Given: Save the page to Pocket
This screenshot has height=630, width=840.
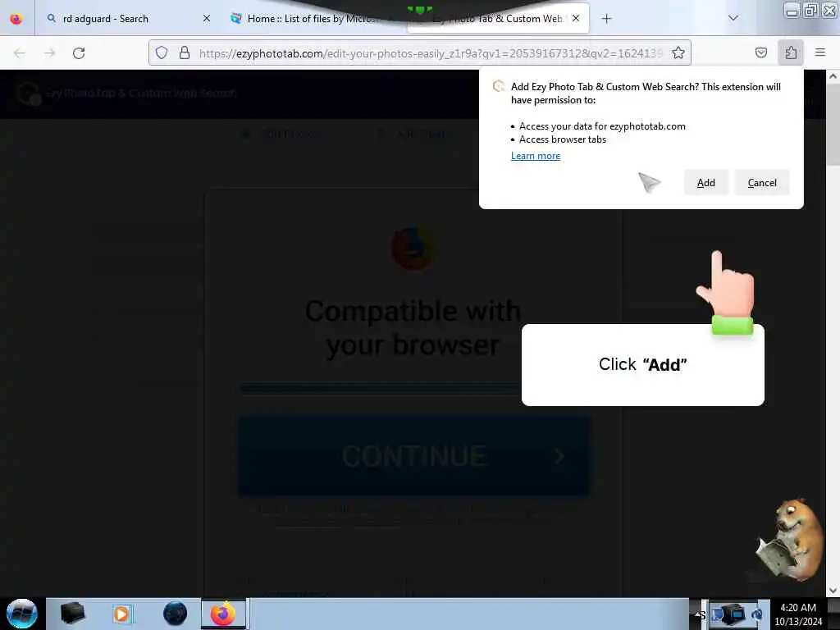Looking at the screenshot, I should (760, 52).
